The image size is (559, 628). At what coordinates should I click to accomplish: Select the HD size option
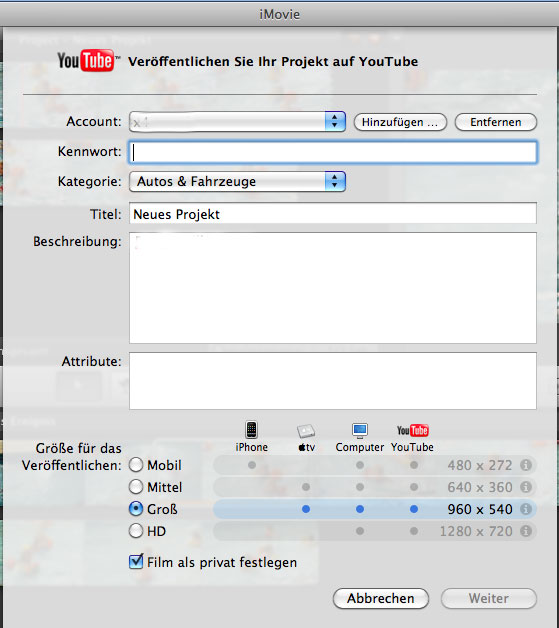tap(136, 531)
